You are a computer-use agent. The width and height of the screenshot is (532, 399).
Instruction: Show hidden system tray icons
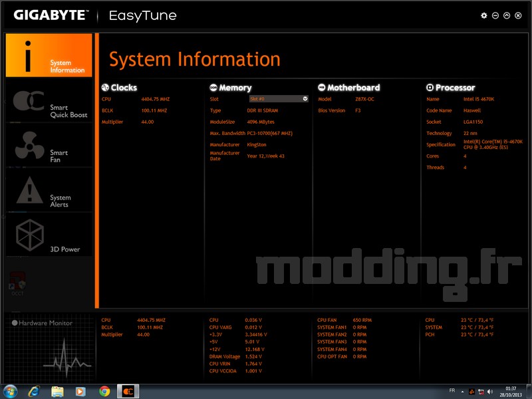tap(462, 392)
